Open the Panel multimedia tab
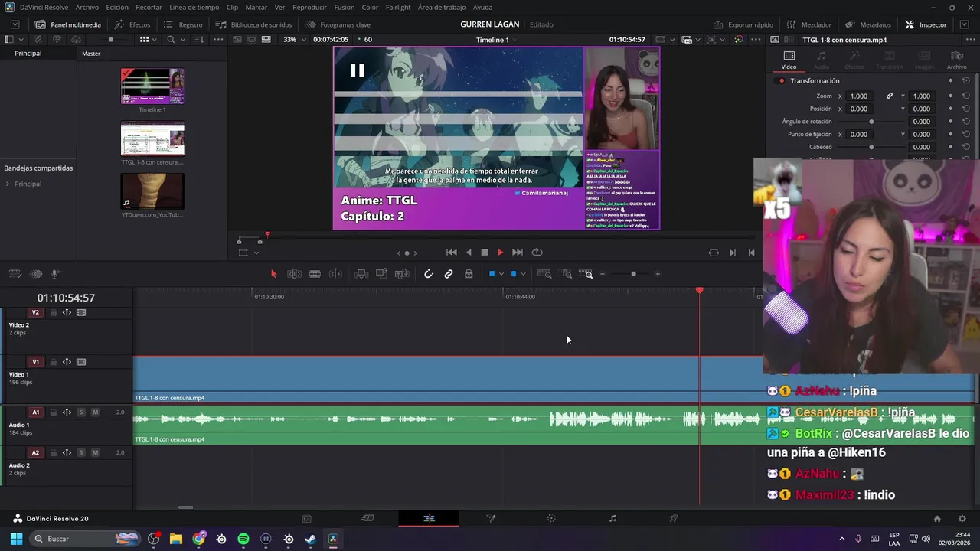 tap(67, 24)
